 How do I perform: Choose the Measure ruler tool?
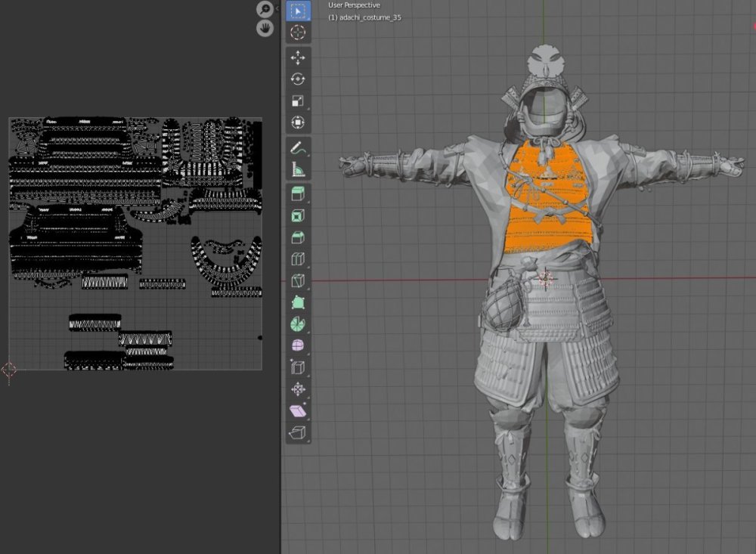(x=298, y=169)
